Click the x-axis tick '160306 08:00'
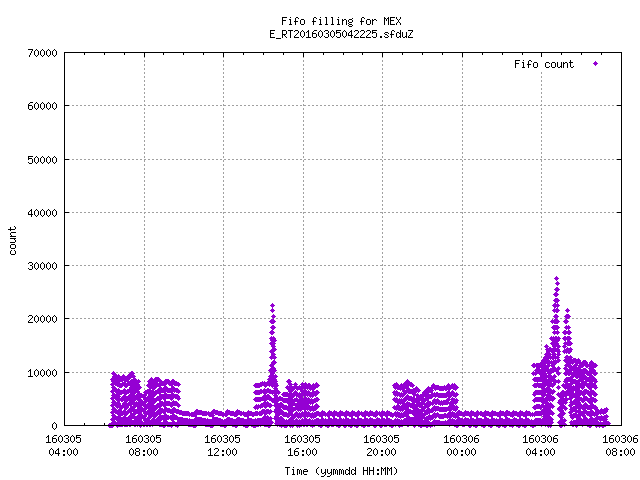640x480 pixels. (620, 445)
